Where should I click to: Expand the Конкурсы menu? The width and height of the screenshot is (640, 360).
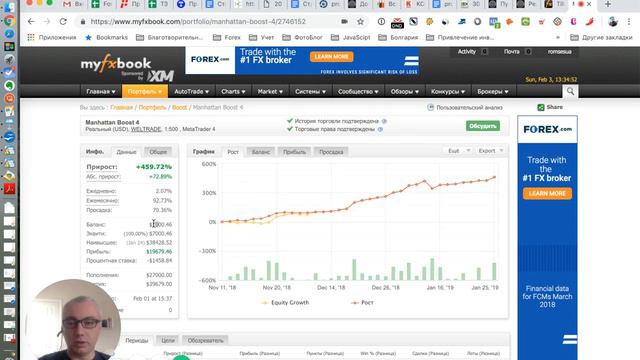coord(448,92)
